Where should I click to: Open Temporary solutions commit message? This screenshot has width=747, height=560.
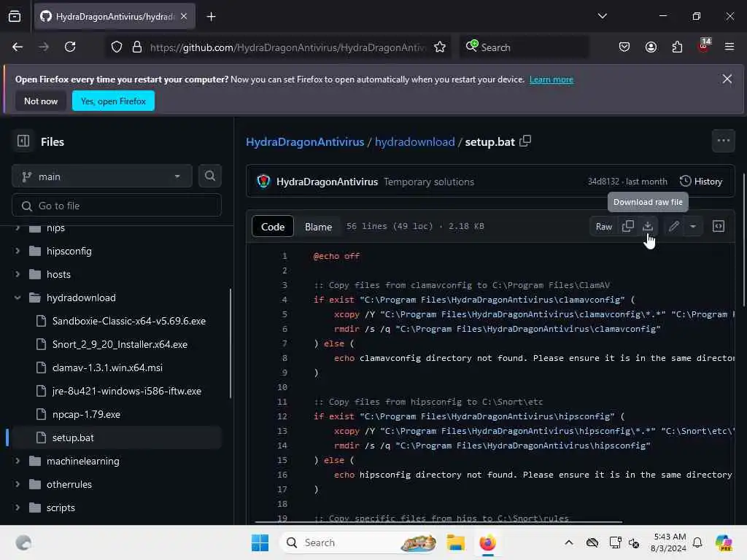[429, 182]
